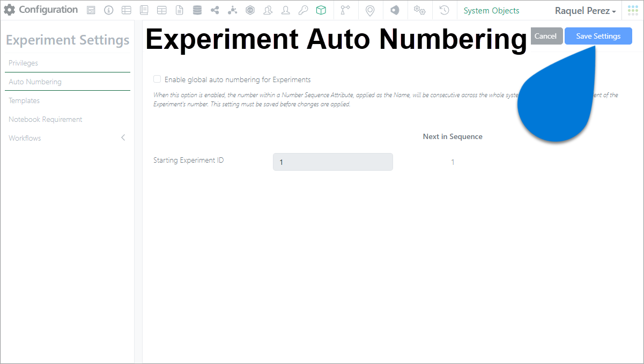This screenshot has width=644, height=364.
Task: Open the Raquel Perez user dropdown
Action: point(585,11)
